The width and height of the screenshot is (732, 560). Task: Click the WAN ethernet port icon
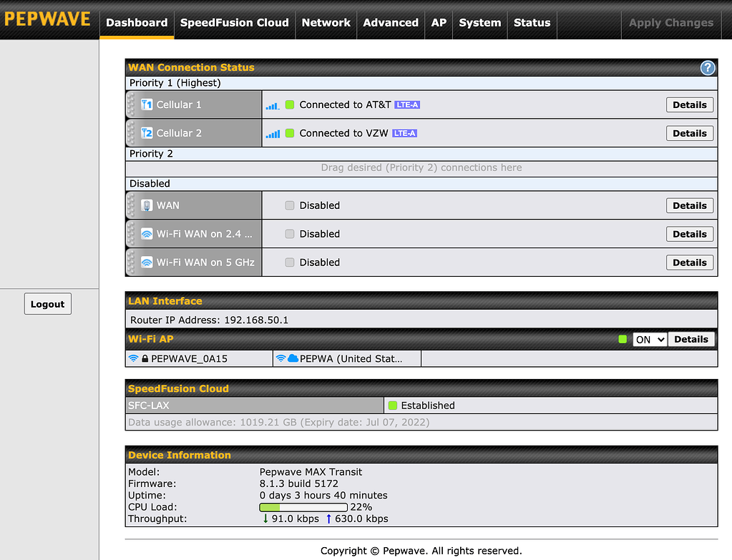147,205
